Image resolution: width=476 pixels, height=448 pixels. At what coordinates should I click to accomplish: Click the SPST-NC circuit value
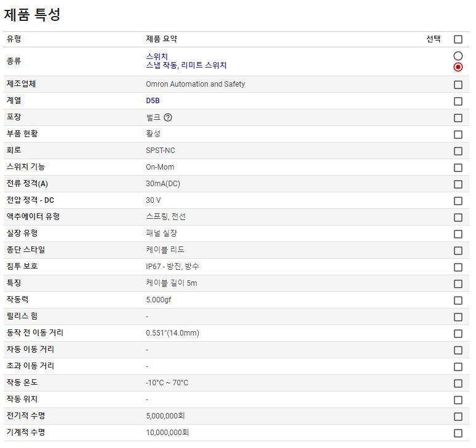(x=161, y=151)
